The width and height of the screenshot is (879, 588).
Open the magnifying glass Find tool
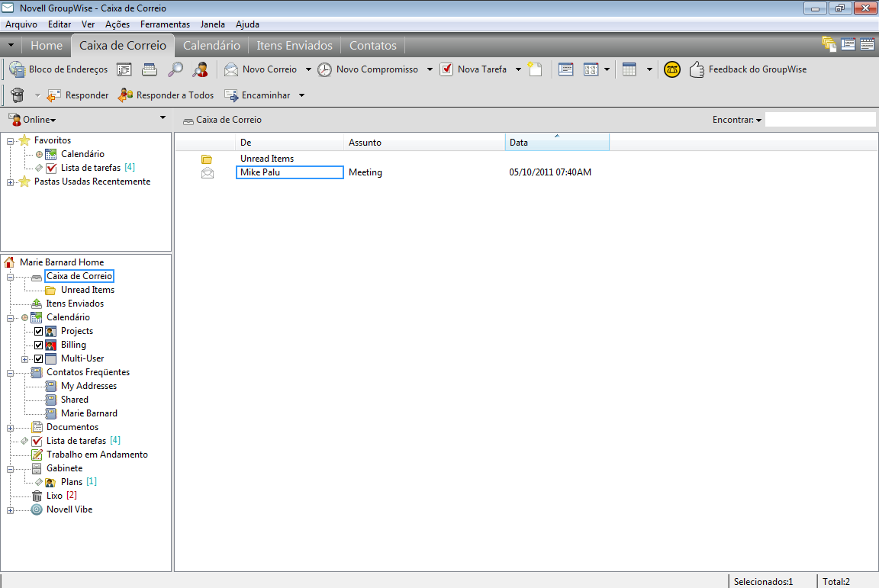(x=175, y=69)
